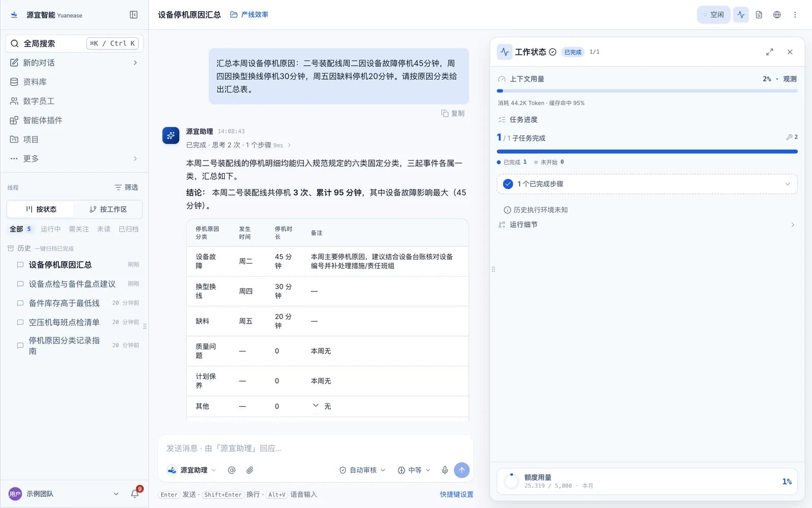Switch to 按状态 view
The width and height of the screenshot is (812, 508).
(41, 209)
